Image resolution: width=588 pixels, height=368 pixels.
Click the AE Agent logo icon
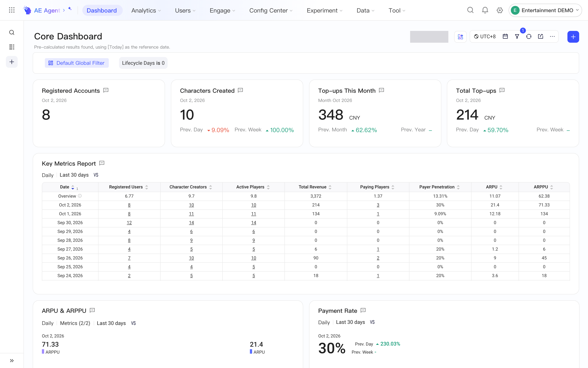point(27,10)
